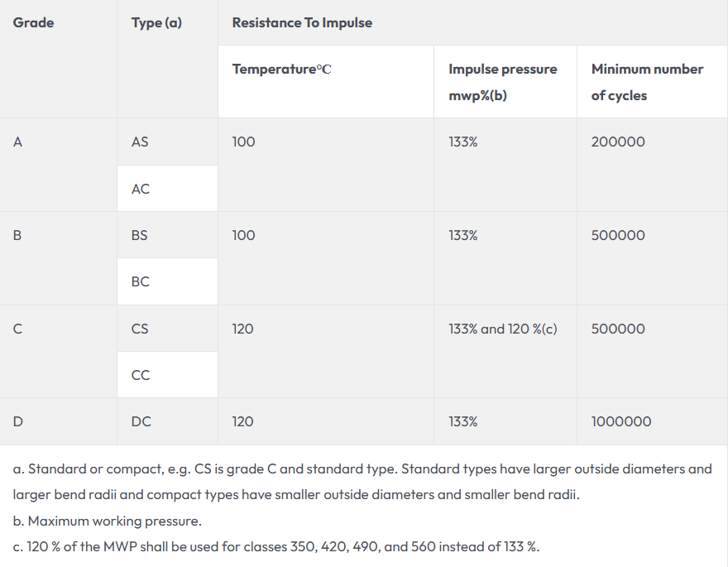Click the AC type cell
This screenshot has height=567, width=728.
coord(141,189)
